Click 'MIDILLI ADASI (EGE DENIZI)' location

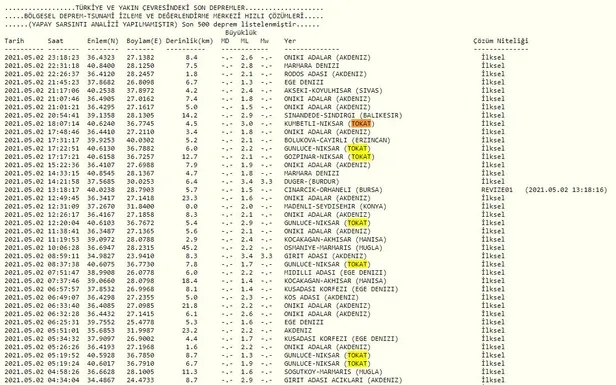pyautogui.click(x=335, y=272)
